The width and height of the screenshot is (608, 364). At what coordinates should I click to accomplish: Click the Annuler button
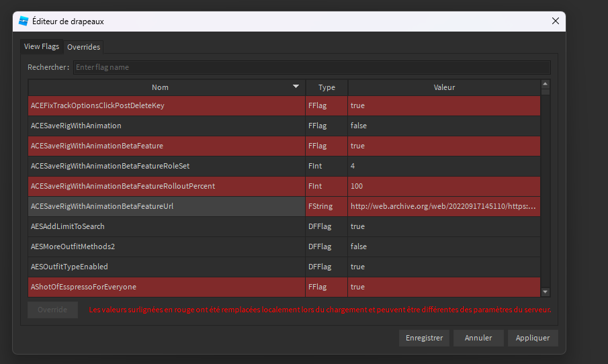[478, 338]
